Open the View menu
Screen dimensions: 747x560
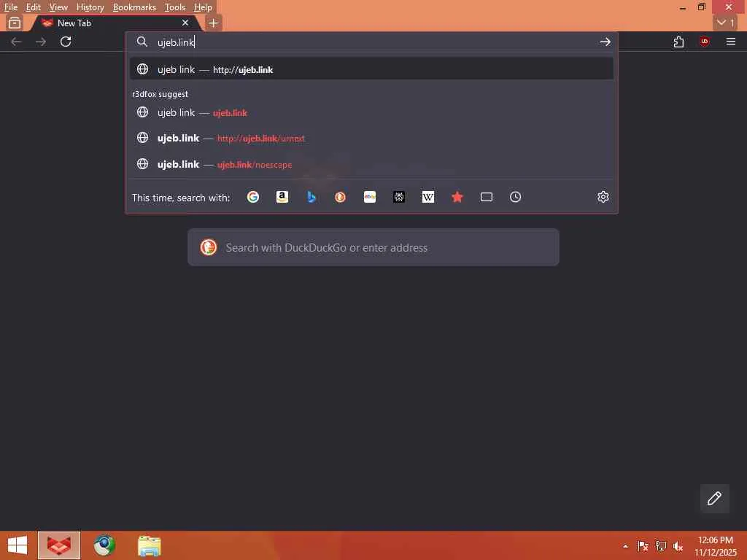tap(58, 7)
